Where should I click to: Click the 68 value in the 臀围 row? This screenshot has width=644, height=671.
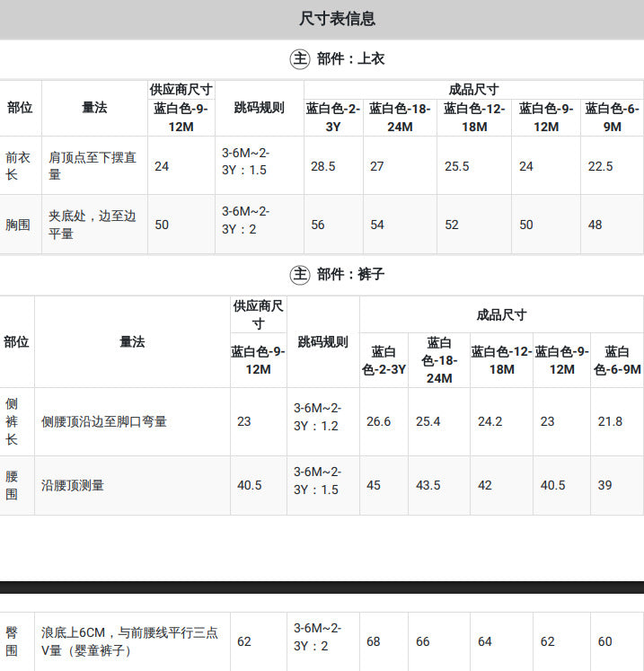[x=373, y=641]
